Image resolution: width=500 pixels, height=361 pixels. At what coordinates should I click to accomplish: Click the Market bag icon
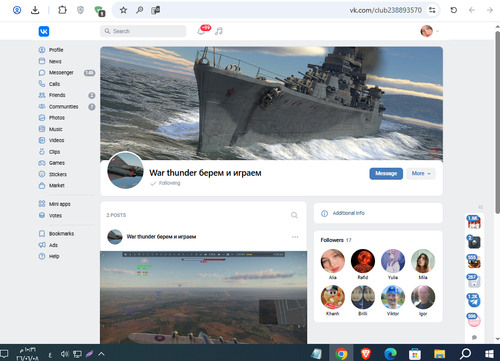[42, 186]
